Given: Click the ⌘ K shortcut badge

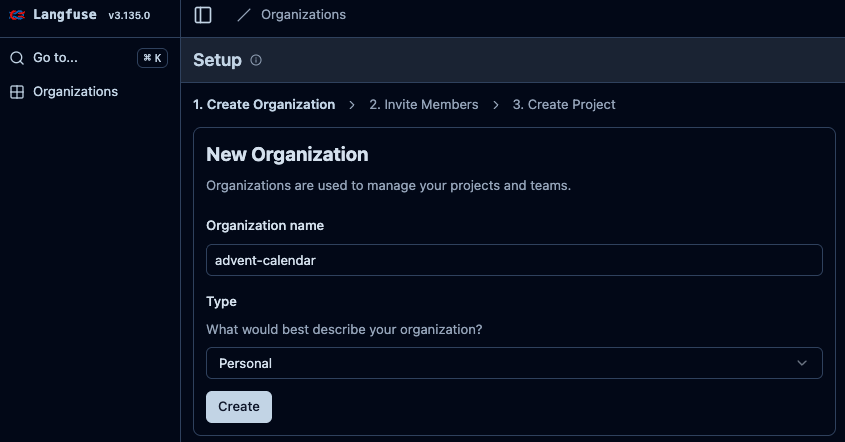Looking at the screenshot, I should (153, 58).
